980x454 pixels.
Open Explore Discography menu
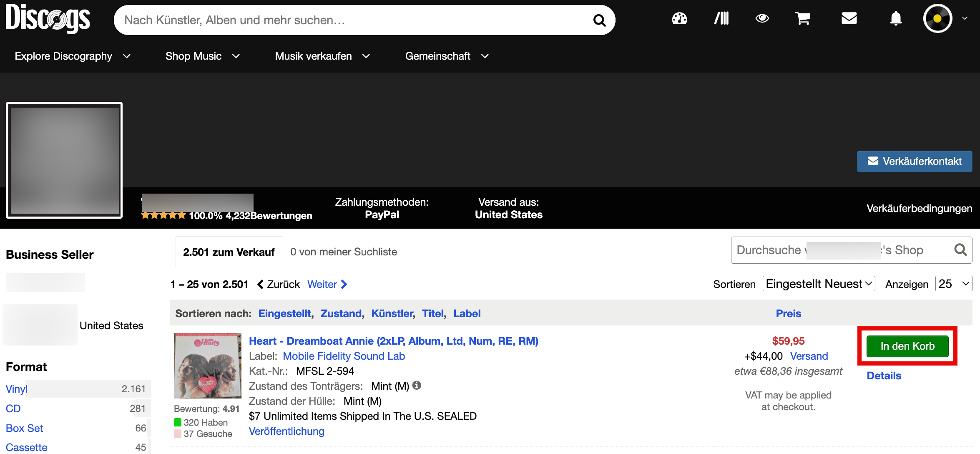73,56
